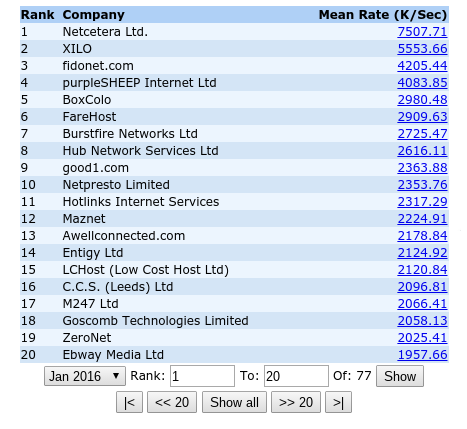Select the Netpresto Limited name

pyautogui.click(x=116, y=185)
